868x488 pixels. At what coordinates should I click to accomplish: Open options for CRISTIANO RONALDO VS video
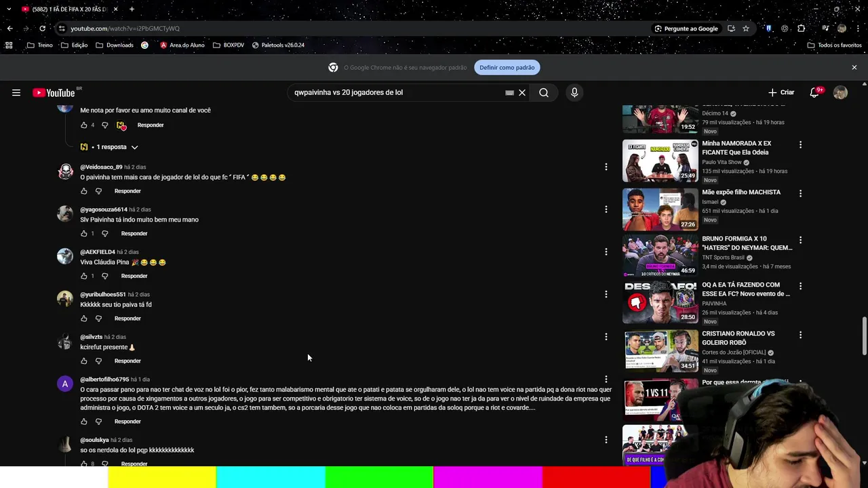click(800, 334)
